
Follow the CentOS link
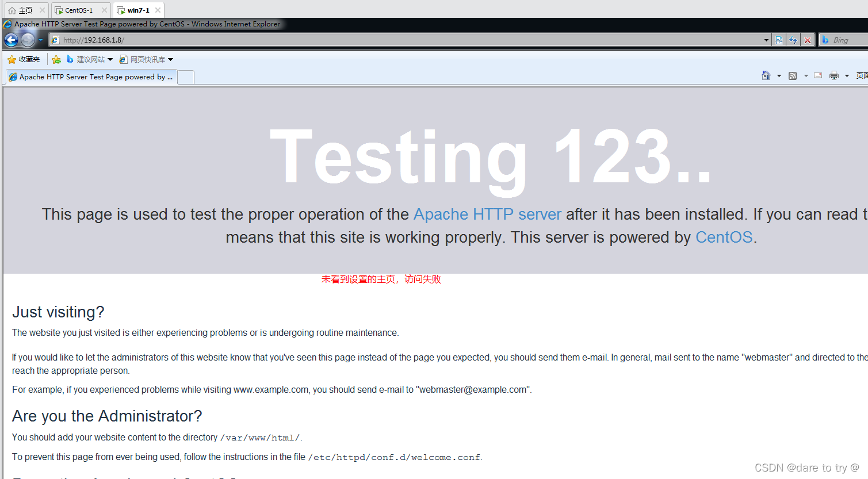click(x=724, y=237)
